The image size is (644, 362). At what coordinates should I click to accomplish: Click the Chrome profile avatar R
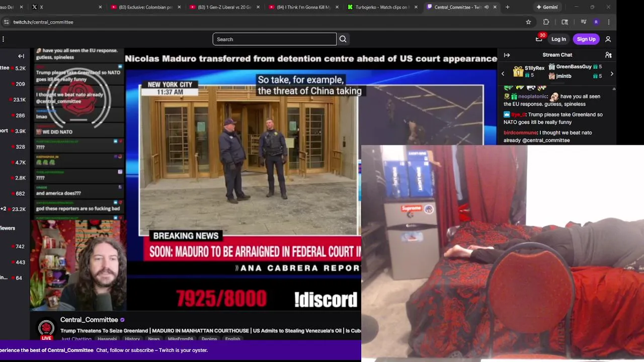596,22
